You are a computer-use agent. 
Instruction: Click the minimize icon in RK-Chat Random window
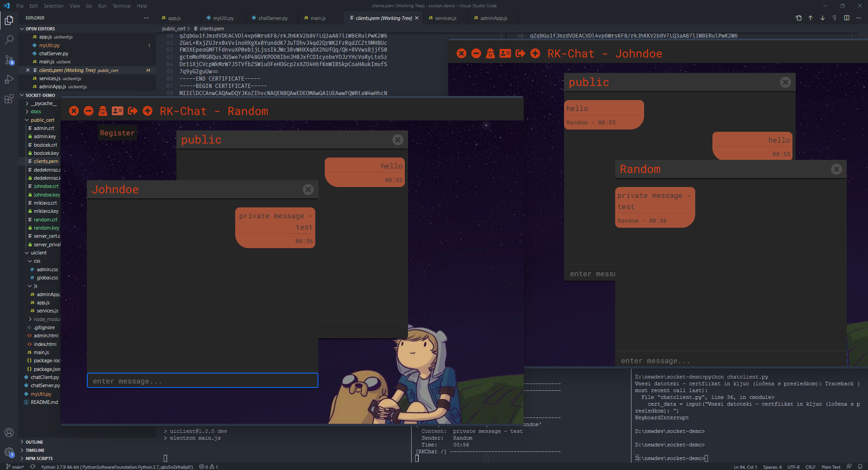[89, 111]
